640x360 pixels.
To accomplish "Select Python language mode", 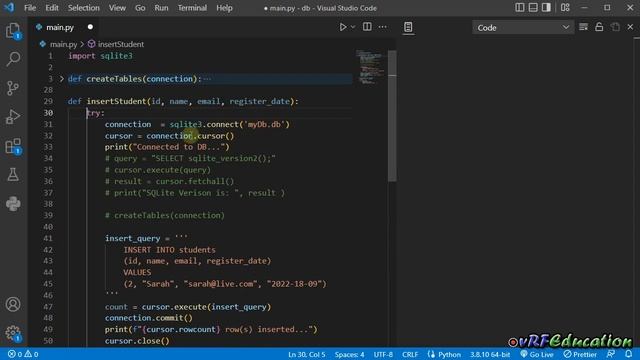I will tap(449, 354).
